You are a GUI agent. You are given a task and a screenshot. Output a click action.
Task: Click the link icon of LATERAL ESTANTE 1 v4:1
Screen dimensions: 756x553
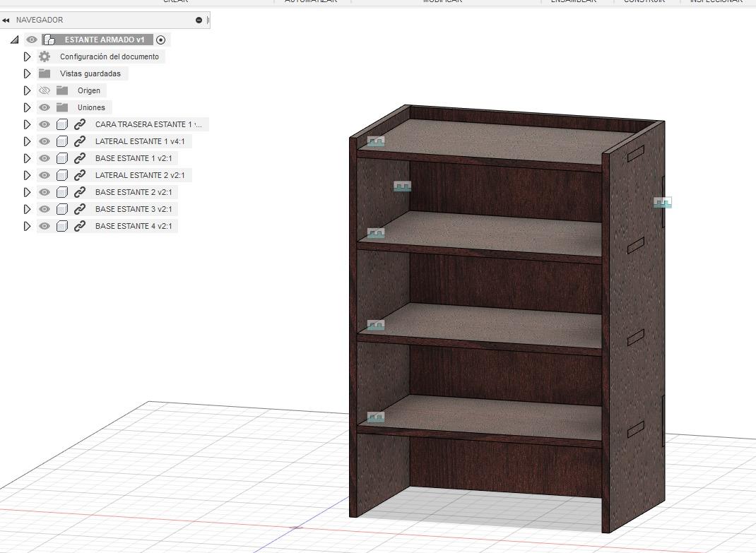tap(80, 141)
